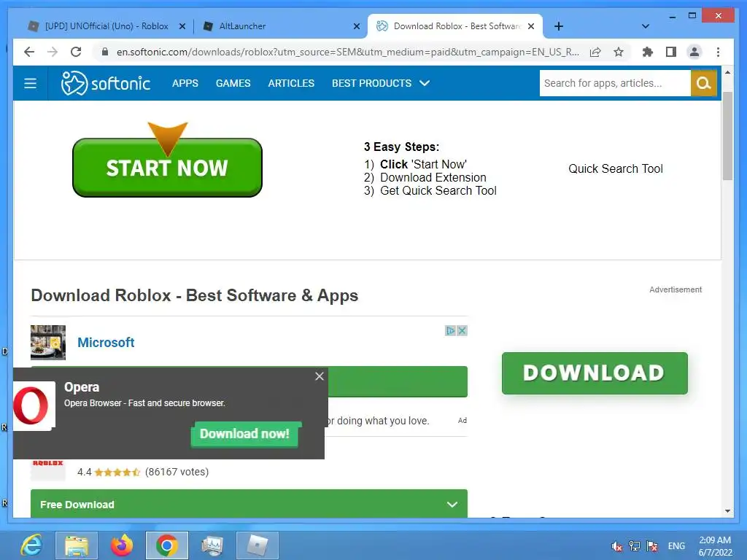747x560 pixels.
Task: Click the Action Center flag icon
Action: pos(652,546)
